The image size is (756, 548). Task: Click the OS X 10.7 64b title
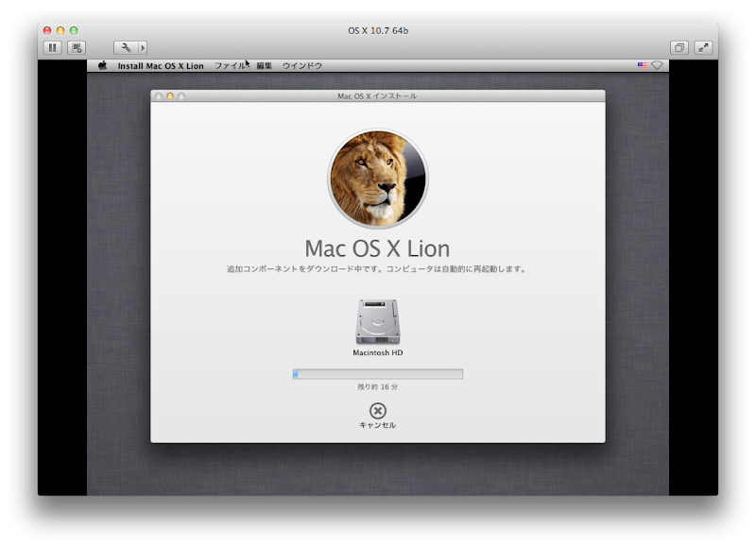[x=378, y=31]
